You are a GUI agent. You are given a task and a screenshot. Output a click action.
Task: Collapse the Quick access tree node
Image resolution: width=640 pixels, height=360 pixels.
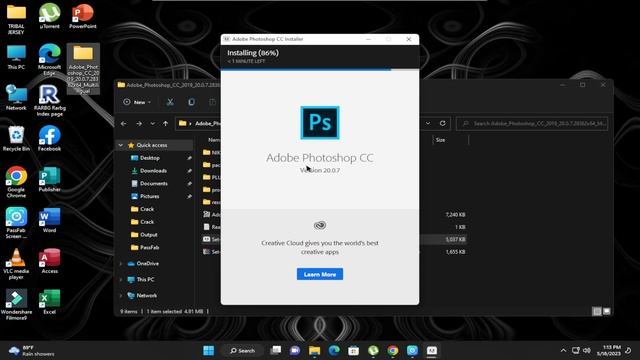[121, 145]
